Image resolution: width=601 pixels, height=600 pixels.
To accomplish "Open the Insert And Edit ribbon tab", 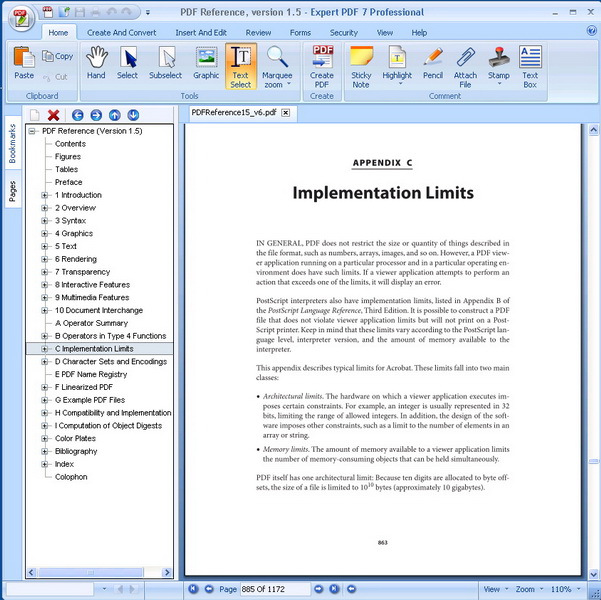I will [x=201, y=33].
